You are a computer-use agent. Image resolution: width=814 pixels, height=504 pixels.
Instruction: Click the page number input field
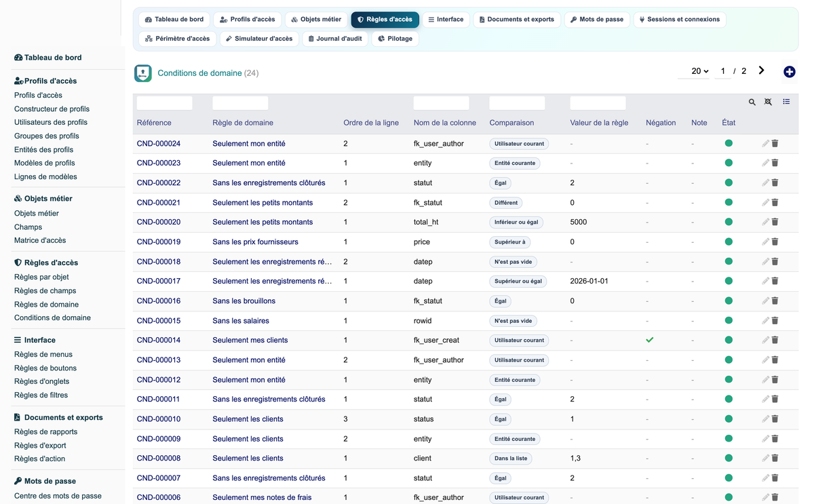[723, 71]
